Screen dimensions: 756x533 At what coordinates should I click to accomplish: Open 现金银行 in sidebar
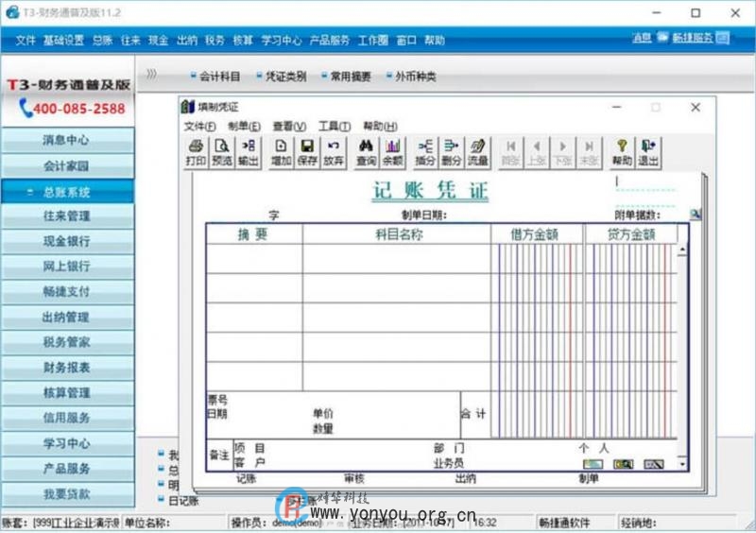67,241
